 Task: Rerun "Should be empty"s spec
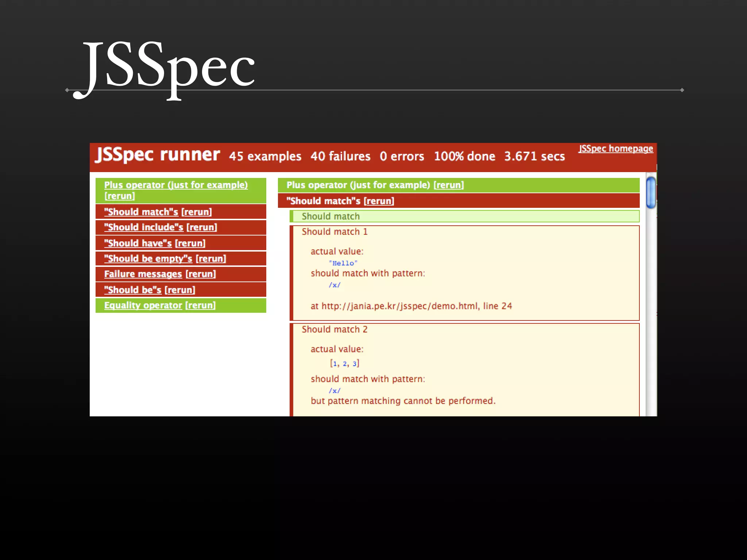pyautogui.click(x=211, y=258)
